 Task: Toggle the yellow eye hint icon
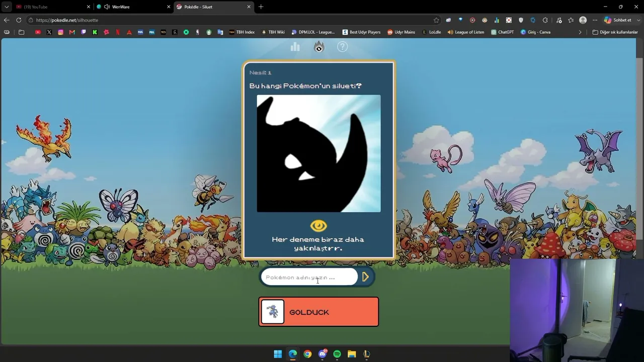318,226
